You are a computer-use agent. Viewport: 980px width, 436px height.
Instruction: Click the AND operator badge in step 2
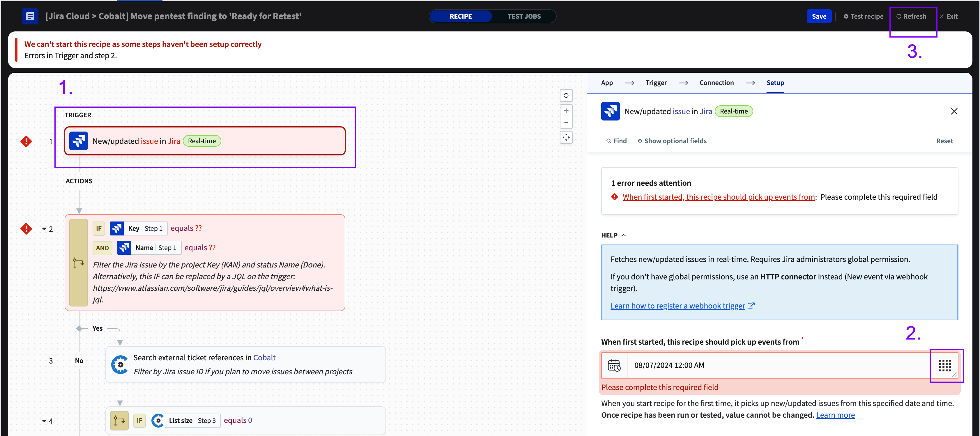(102, 248)
